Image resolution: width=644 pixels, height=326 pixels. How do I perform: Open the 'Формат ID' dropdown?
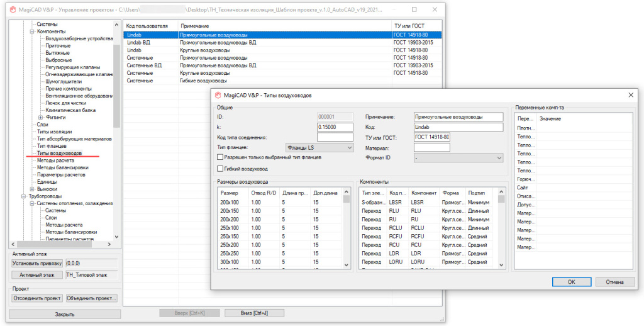click(458, 158)
